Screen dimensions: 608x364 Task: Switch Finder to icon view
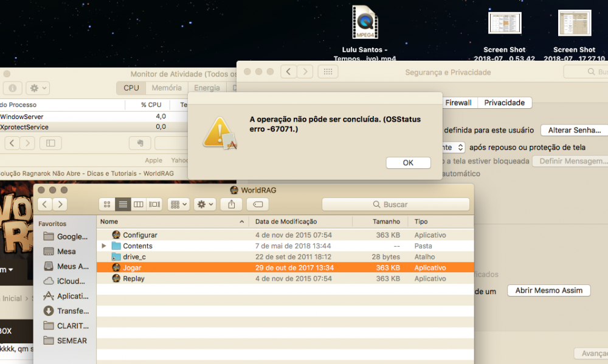pyautogui.click(x=107, y=204)
